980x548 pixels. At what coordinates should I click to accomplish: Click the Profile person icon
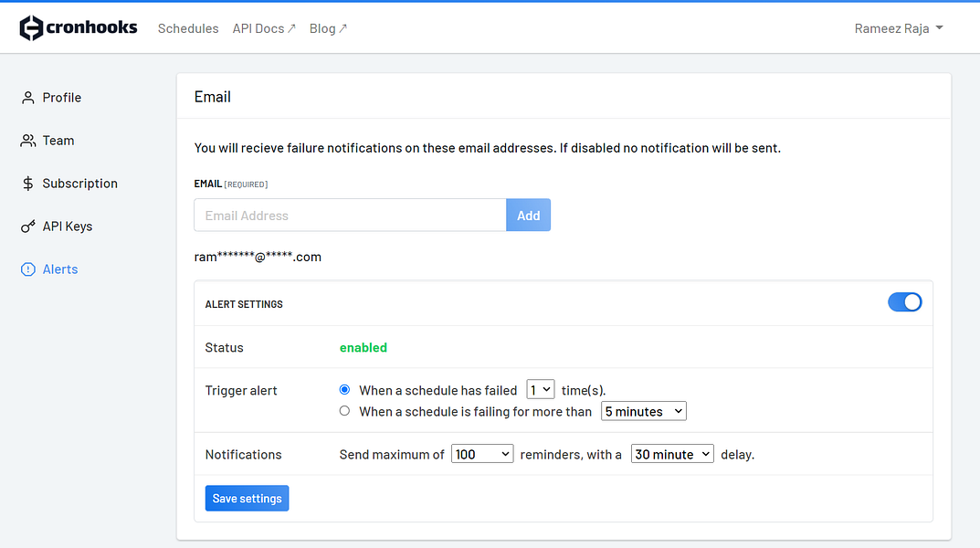[28, 98]
